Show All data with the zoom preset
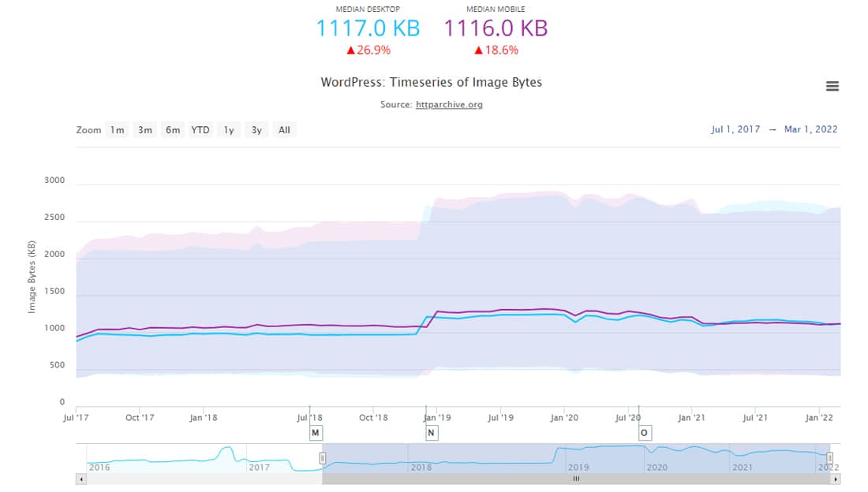 283,130
